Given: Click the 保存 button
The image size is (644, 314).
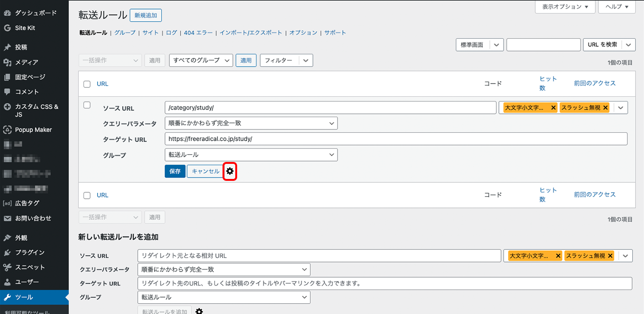Looking at the screenshot, I should 175,171.
